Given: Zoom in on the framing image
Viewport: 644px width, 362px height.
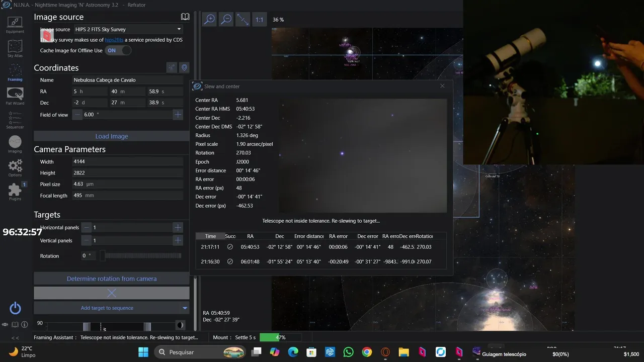Looking at the screenshot, I should [209, 20].
